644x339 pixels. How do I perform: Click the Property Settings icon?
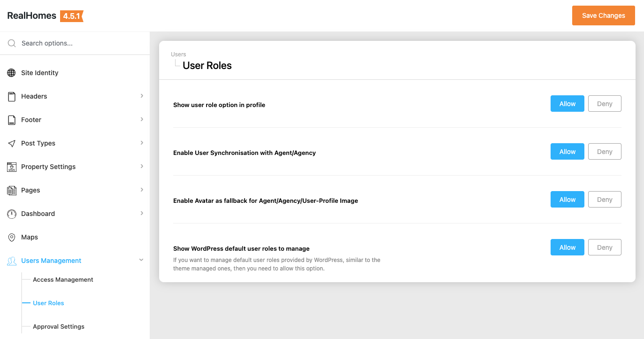click(x=12, y=167)
